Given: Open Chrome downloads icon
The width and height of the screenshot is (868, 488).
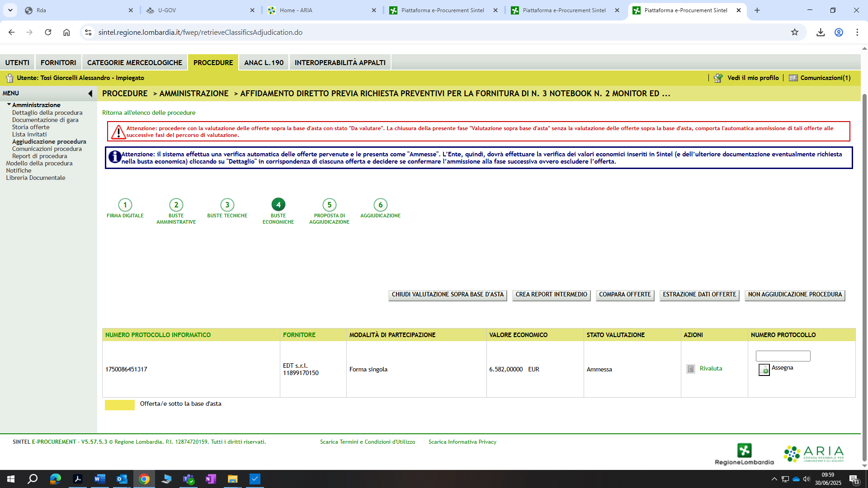Looking at the screenshot, I should [820, 32].
